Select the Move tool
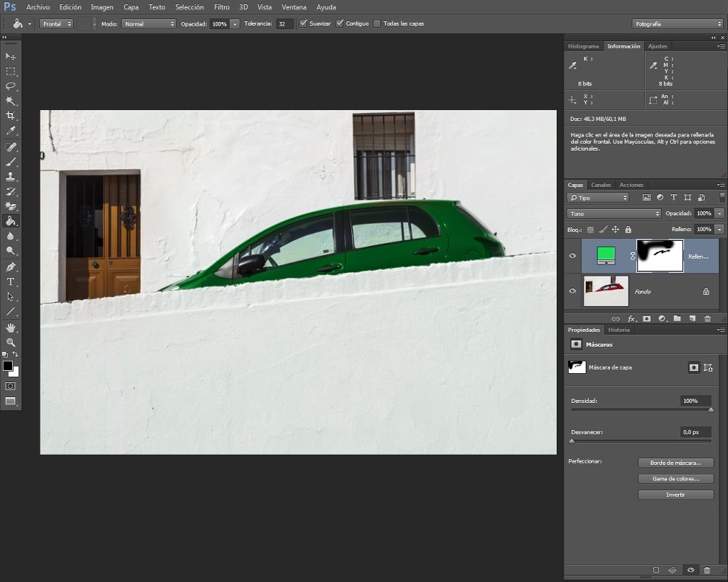The image size is (728, 582). pyautogui.click(x=10, y=56)
